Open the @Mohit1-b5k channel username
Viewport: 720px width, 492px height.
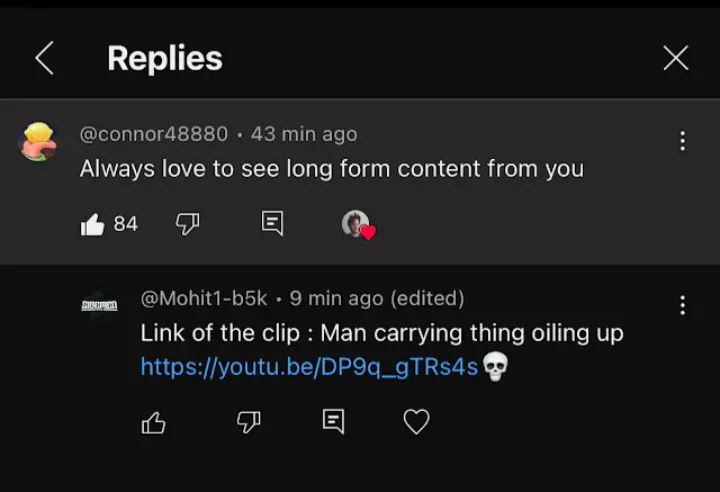coord(206,298)
